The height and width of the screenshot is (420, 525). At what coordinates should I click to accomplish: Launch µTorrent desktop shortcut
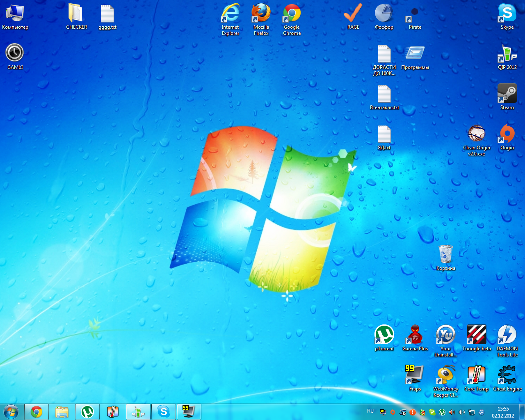click(x=384, y=338)
